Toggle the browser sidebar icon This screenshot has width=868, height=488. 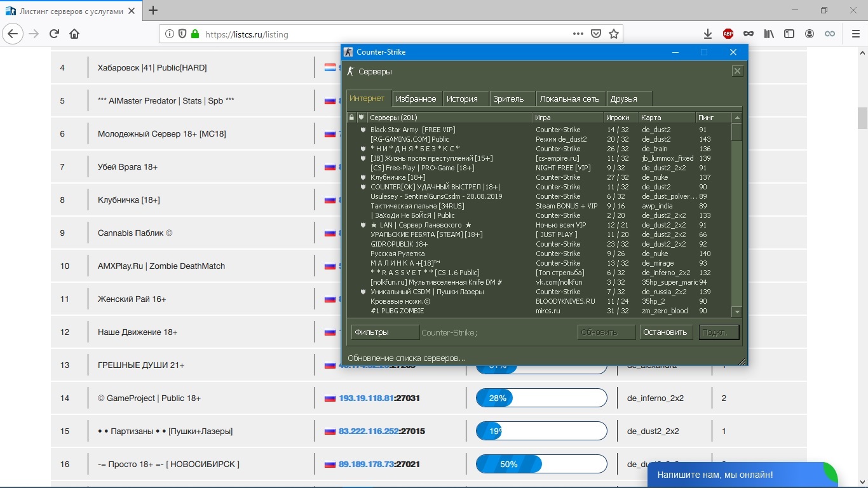point(789,34)
